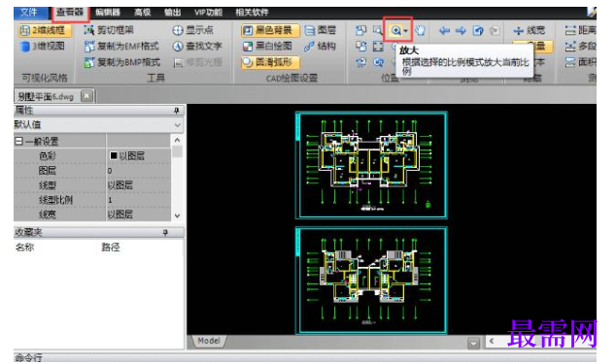Click first icon in 位置 group top row
Viewport: 616px width, 364px height.
click(360, 30)
